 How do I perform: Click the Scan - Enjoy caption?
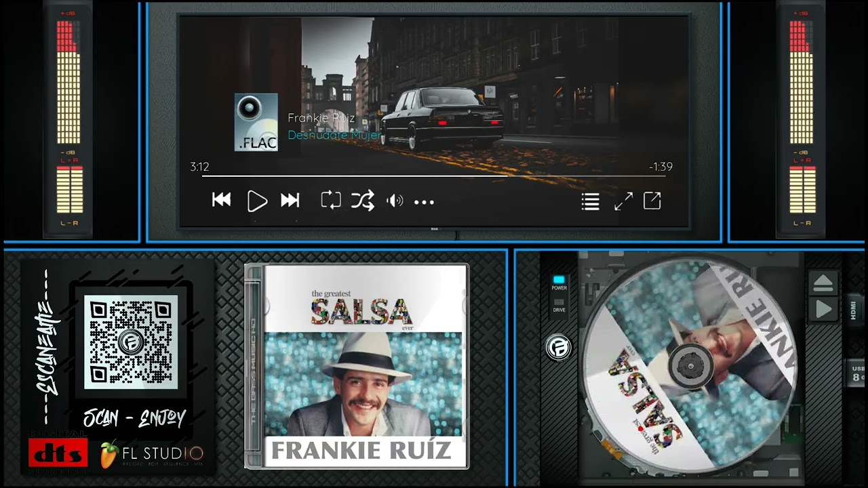click(134, 418)
